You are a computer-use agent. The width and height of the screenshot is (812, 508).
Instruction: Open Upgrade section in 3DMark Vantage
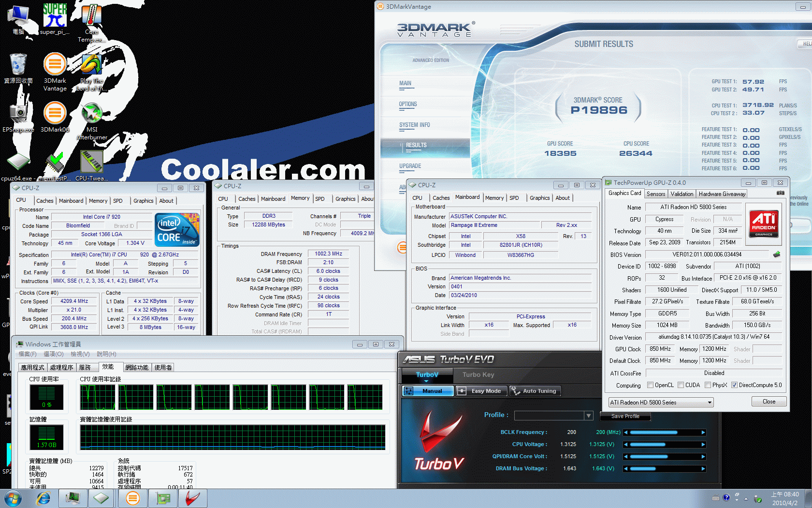[410, 166]
